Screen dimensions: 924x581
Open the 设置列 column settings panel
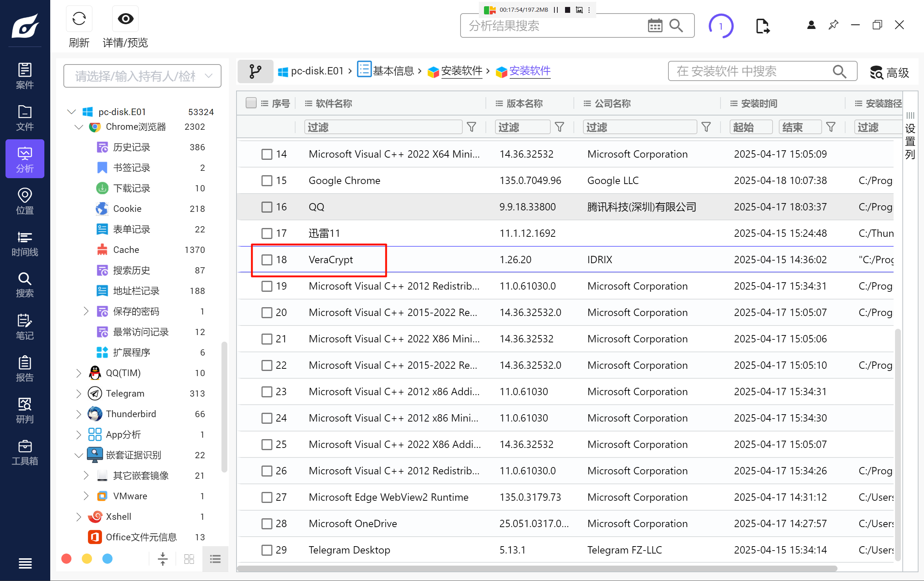point(910,136)
